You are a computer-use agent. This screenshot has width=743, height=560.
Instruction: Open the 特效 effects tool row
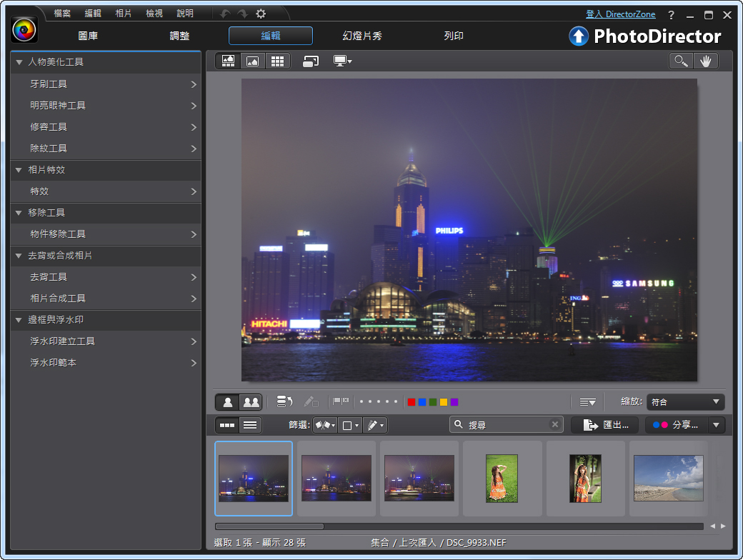click(106, 191)
